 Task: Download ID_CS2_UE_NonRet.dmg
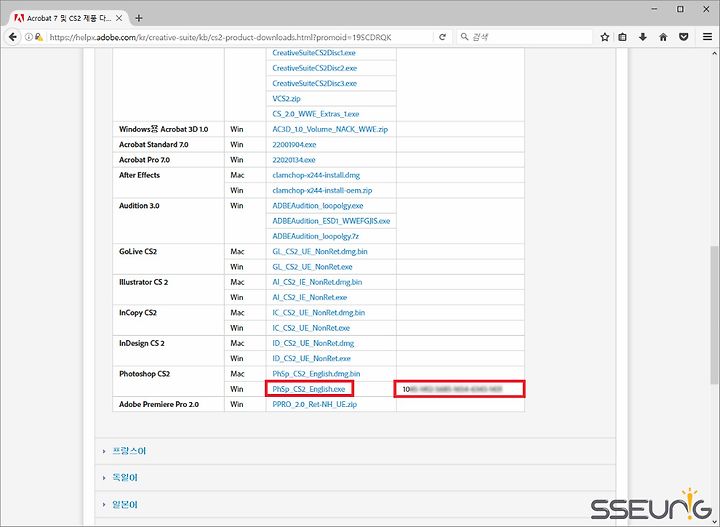click(x=313, y=343)
